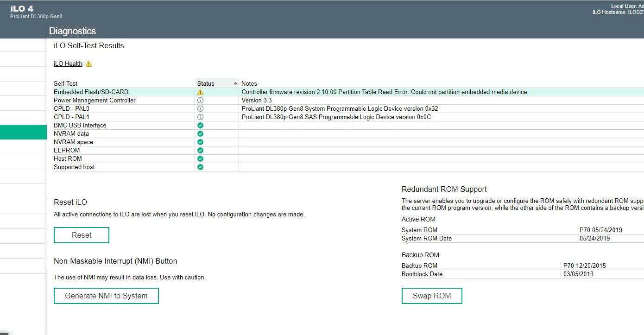Click the iLO Health warning triangle icon
The height and width of the screenshot is (335, 644).
point(89,64)
